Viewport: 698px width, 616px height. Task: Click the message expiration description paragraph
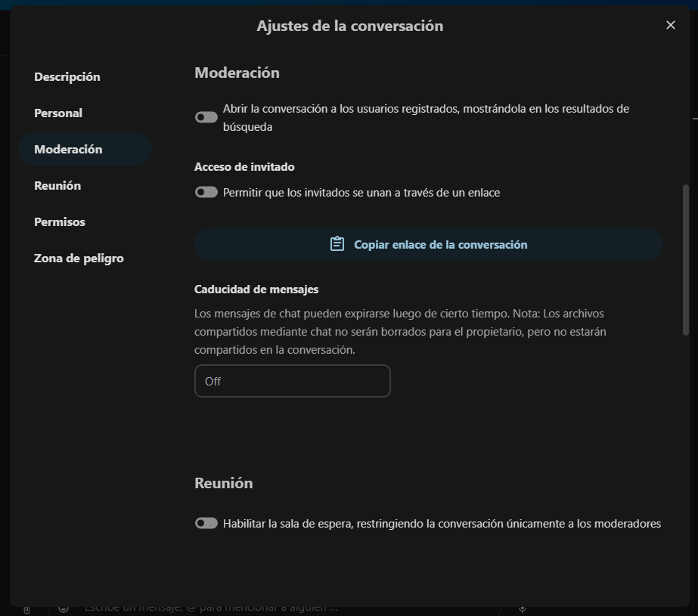click(x=401, y=332)
